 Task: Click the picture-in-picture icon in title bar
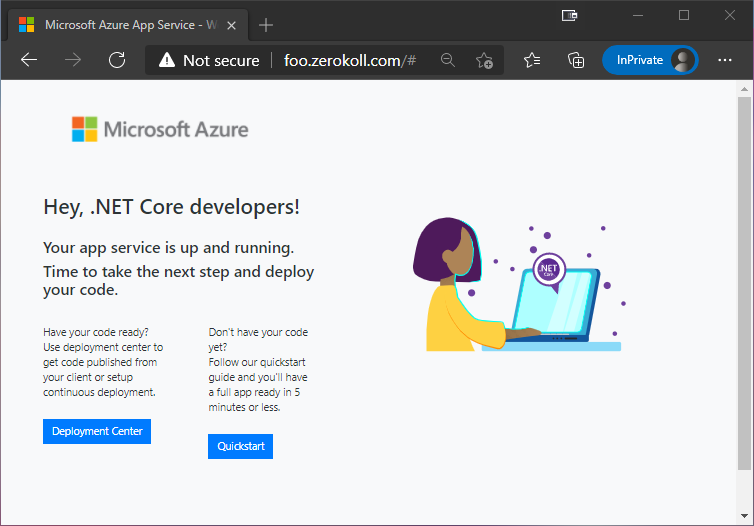[569, 16]
